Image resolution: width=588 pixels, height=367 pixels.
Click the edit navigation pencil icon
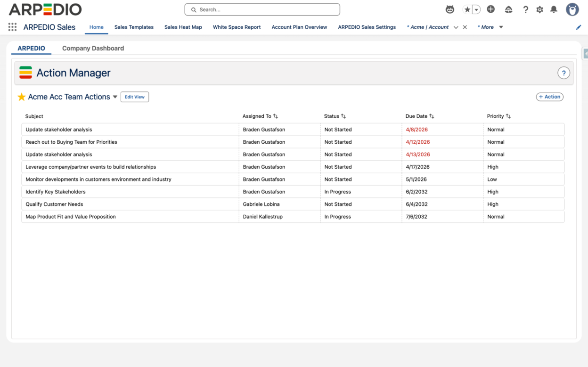click(x=579, y=27)
